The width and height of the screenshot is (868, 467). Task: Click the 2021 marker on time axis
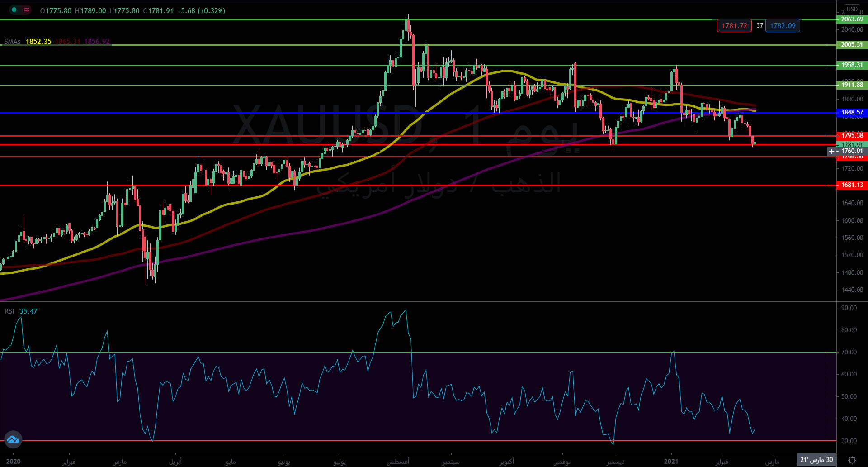coord(671,461)
